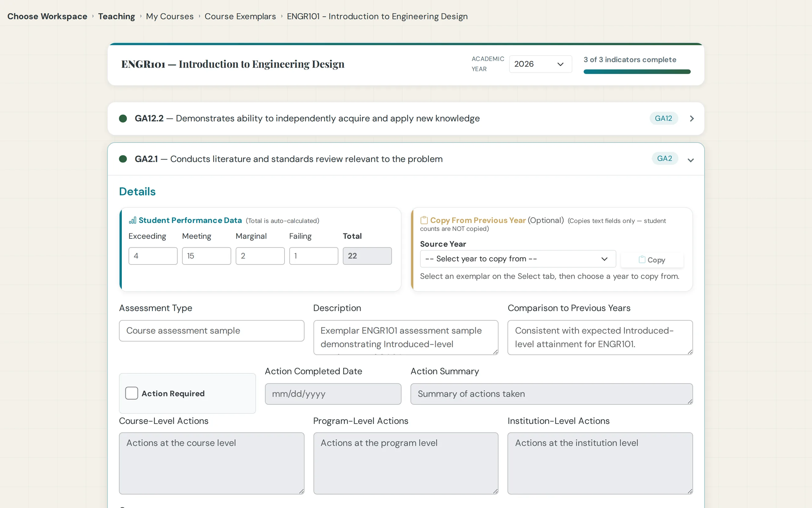The width and height of the screenshot is (812, 508).
Task: Click the indicators complete progress bar
Action: tap(637, 71)
